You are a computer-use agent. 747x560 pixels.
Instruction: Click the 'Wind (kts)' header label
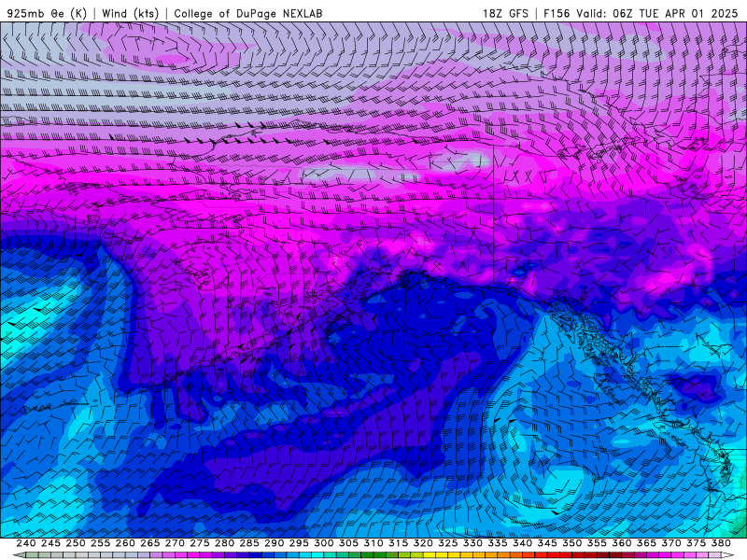tap(130, 13)
